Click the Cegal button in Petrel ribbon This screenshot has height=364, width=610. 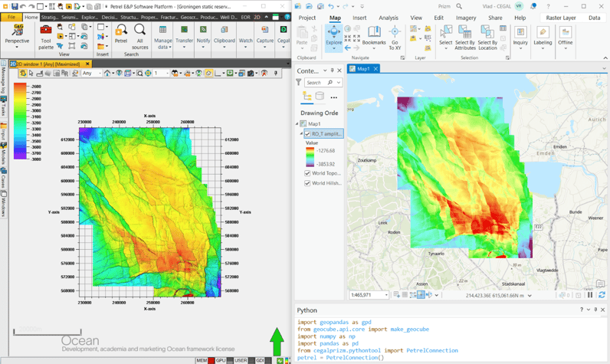[284, 37]
